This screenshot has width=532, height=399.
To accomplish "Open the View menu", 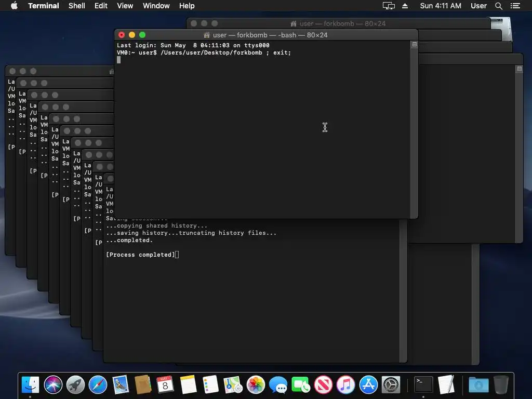I will [125, 6].
